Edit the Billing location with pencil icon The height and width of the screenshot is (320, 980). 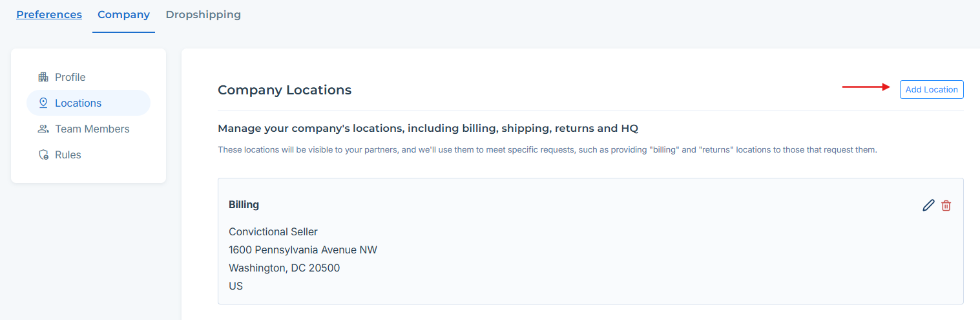(928, 206)
